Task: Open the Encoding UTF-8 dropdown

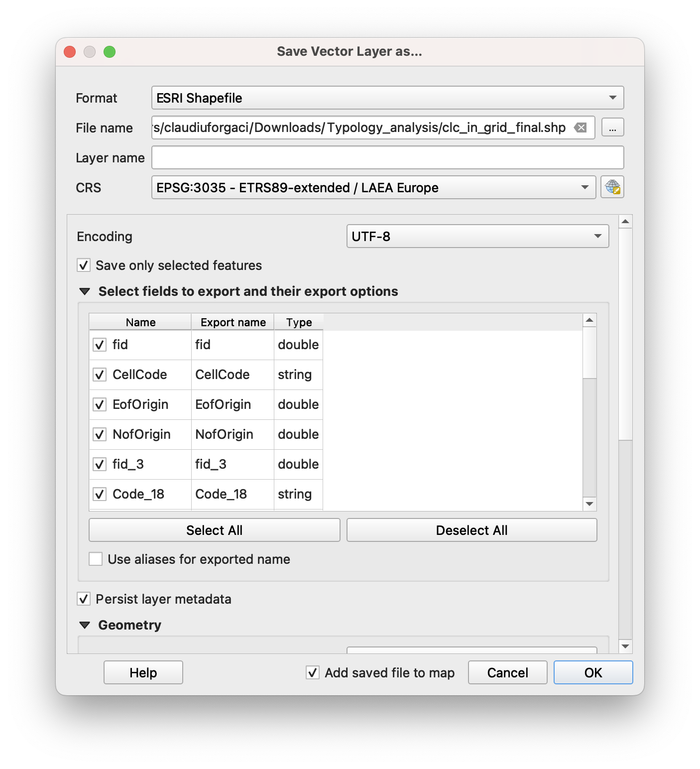Action: [x=477, y=237]
